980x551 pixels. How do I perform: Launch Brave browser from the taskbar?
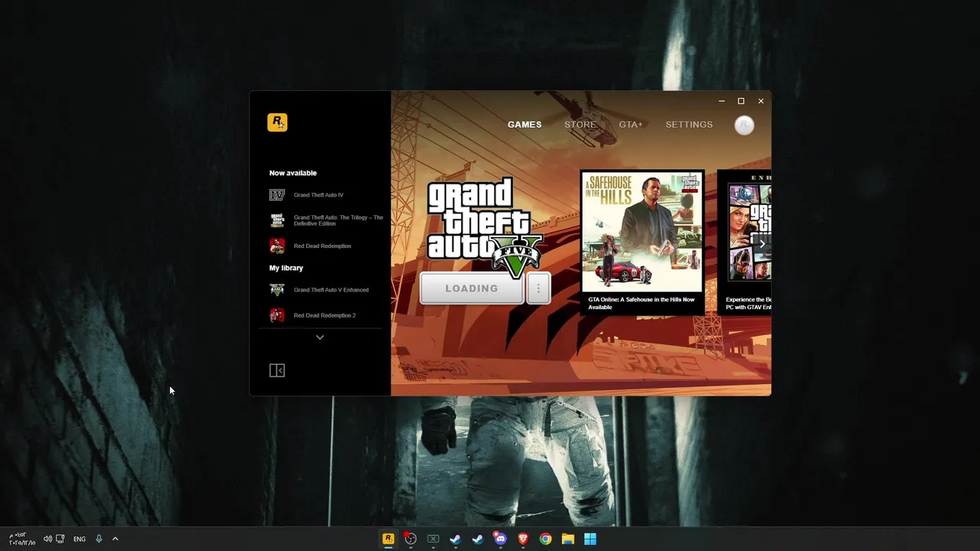pyautogui.click(x=523, y=539)
